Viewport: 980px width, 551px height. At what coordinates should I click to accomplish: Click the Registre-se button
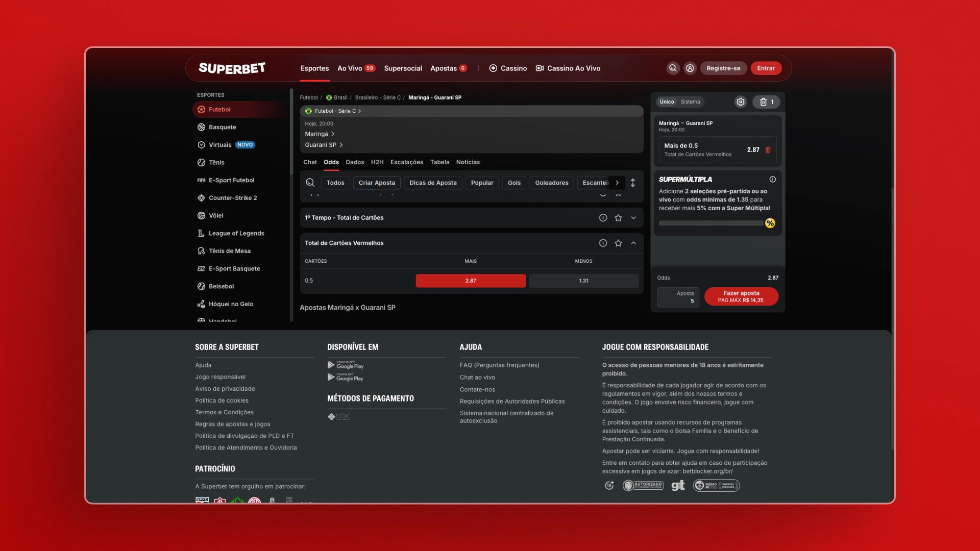pyautogui.click(x=723, y=68)
